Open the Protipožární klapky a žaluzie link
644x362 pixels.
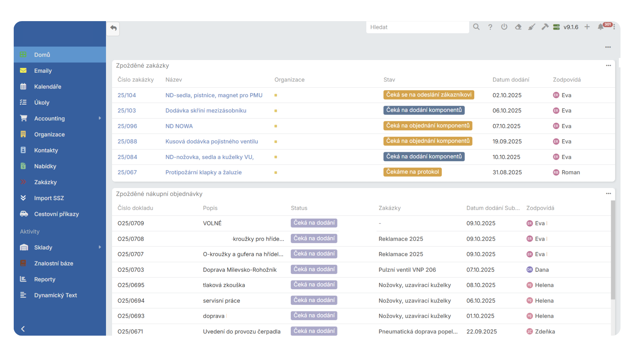pyautogui.click(x=203, y=172)
